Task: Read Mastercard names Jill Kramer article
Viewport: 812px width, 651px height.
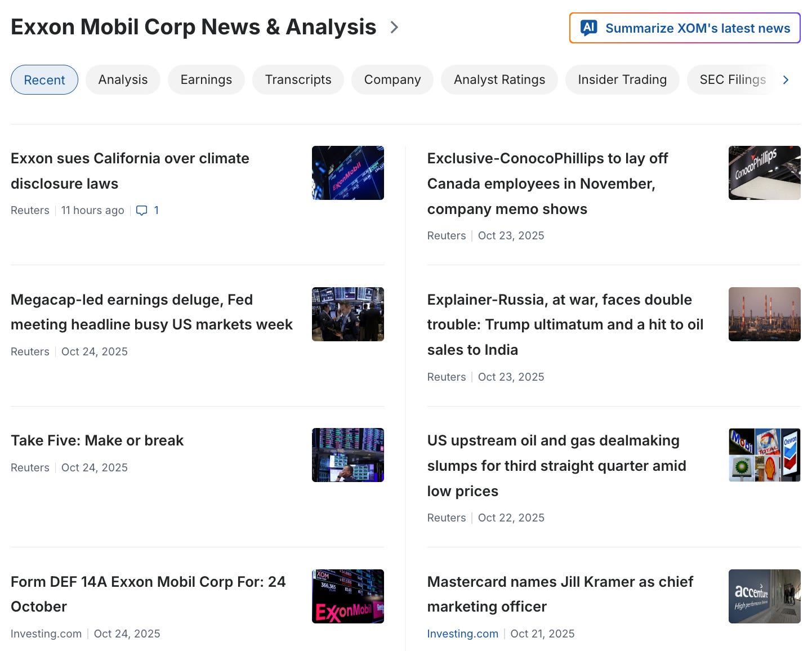Action: pos(560,594)
